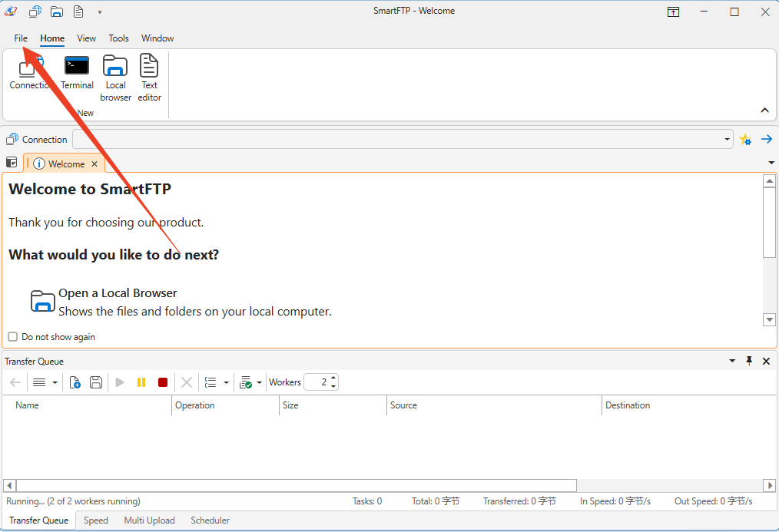This screenshot has width=779, height=532.
Task: Click the blue go arrow to connect
Action: [767, 140]
